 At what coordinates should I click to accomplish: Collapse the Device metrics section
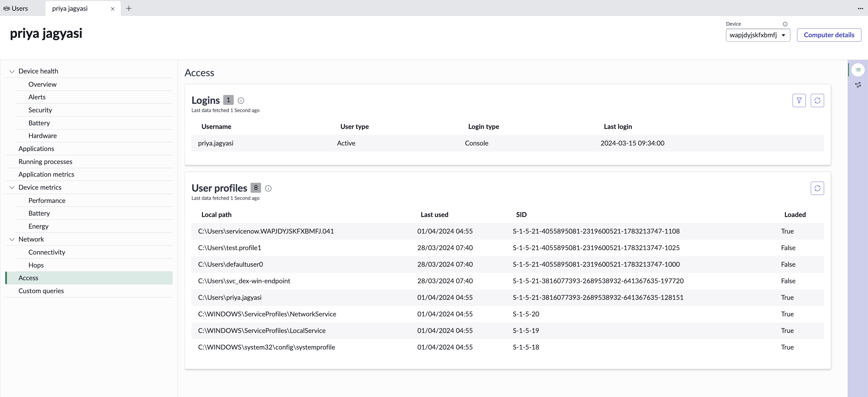coord(12,187)
